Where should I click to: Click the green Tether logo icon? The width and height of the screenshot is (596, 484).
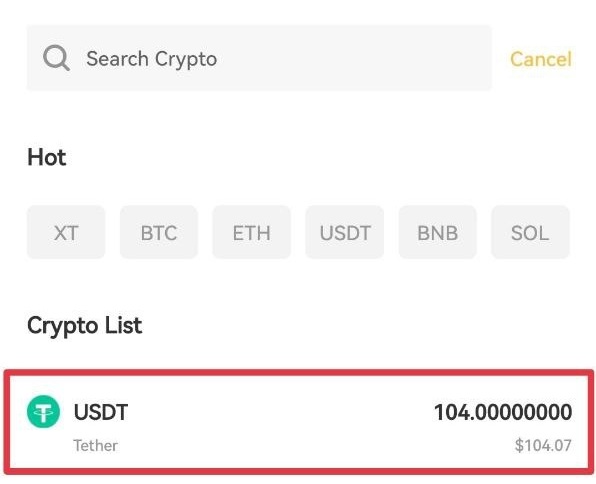click(43, 412)
